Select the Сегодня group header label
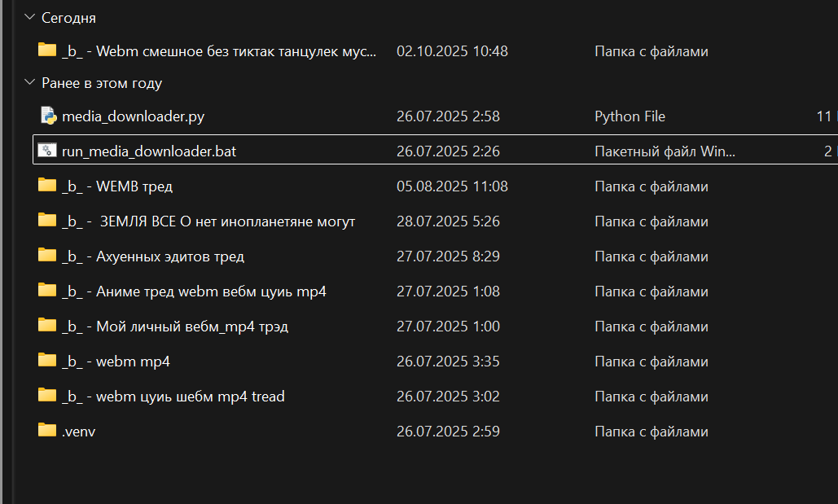Viewport: 838px width, 504px height. (68, 18)
